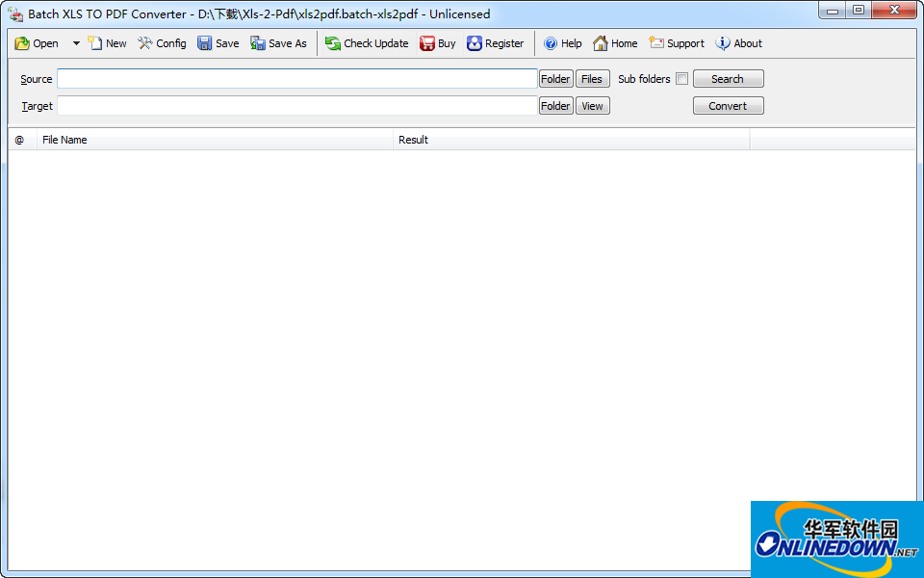Screen dimensions: 924x578
Task: Open the Register license dialog
Action: tap(495, 43)
